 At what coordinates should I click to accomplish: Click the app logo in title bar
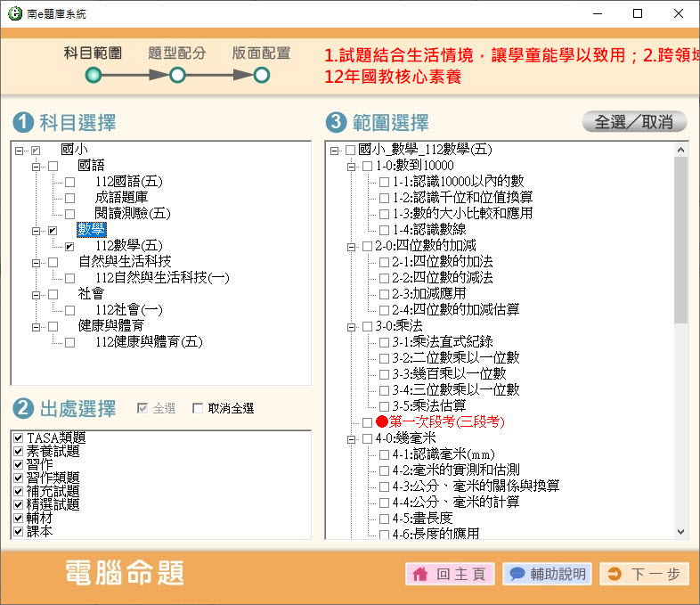pyautogui.click(x=12, y=13)
